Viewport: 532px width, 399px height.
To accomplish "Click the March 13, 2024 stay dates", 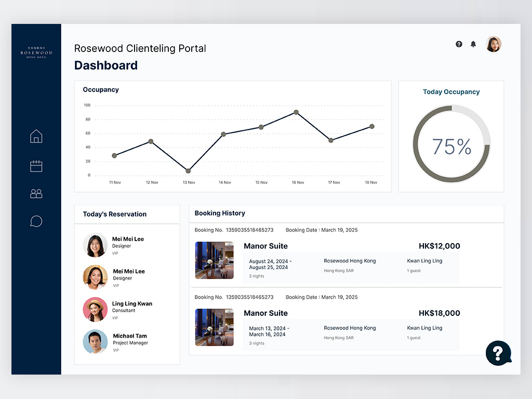I will click(269, 331).
